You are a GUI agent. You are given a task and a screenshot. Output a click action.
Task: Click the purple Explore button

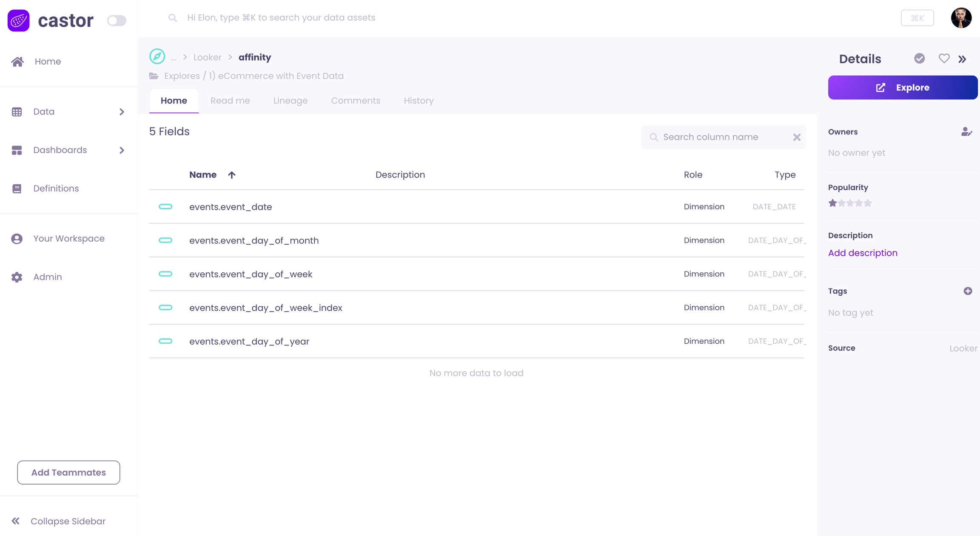pos(903,88)
